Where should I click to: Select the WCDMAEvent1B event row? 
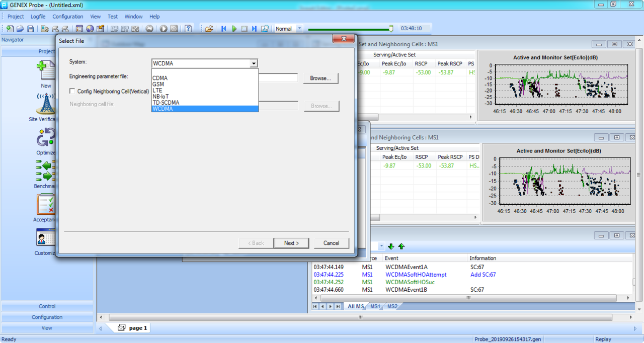point(472,290)
